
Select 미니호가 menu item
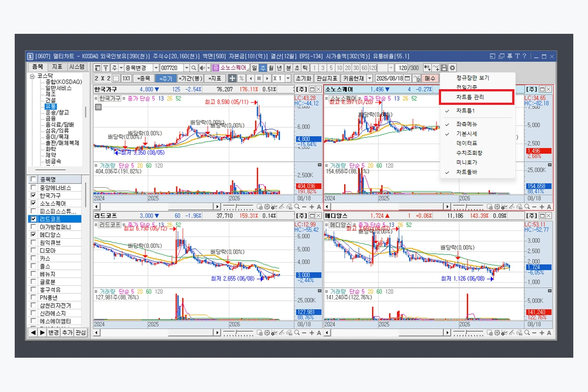point(466,162)
